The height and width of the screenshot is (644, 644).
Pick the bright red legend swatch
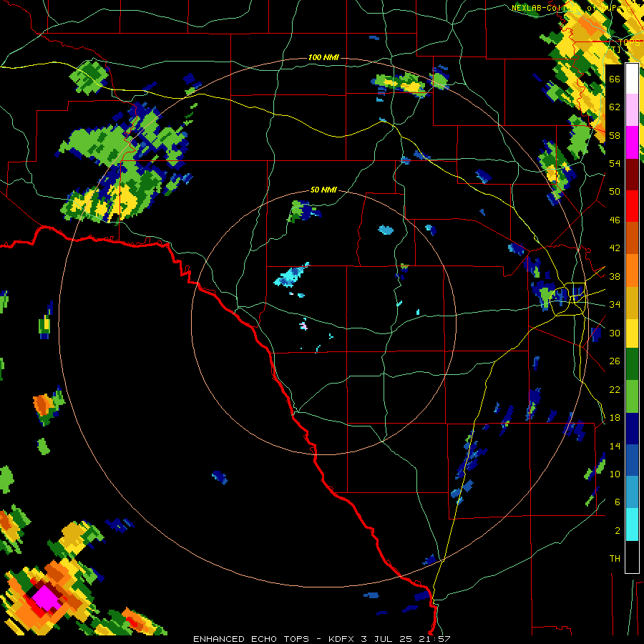632,206
